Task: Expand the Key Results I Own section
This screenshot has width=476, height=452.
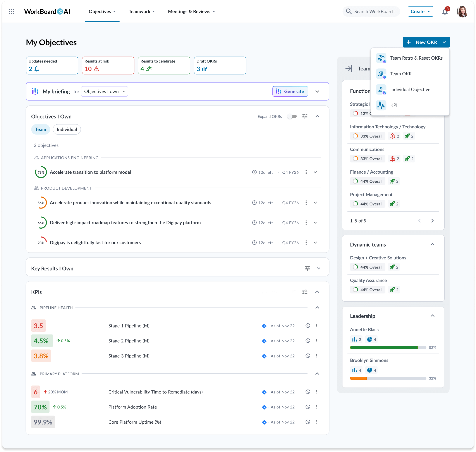Action: coord(319,268)
